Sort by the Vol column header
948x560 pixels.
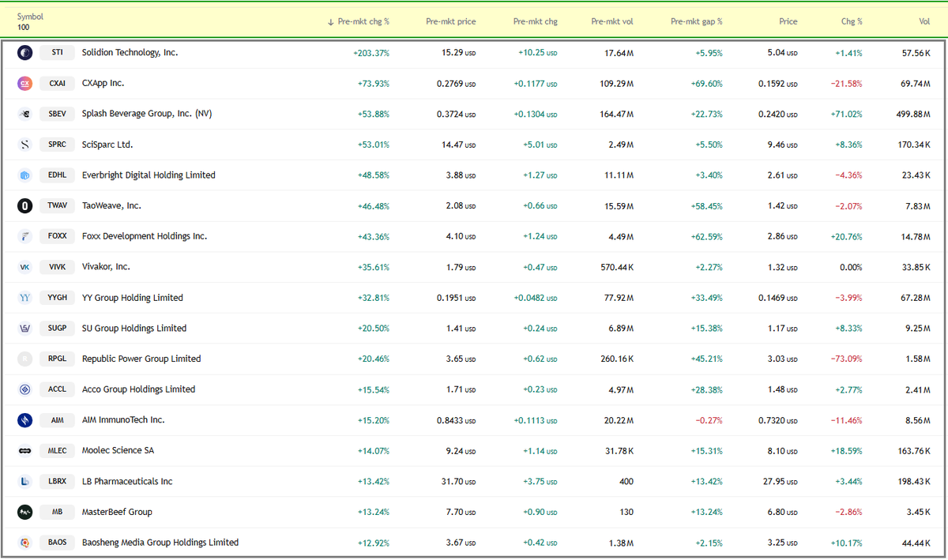tap(924, 21)
